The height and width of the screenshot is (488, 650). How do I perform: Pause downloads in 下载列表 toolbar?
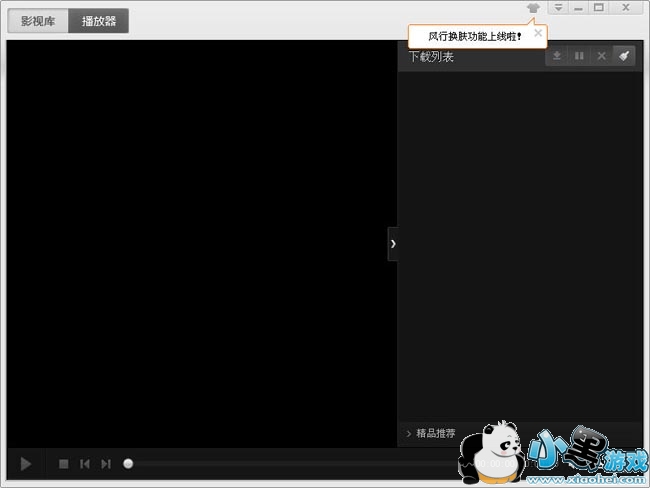click(579, 56)
